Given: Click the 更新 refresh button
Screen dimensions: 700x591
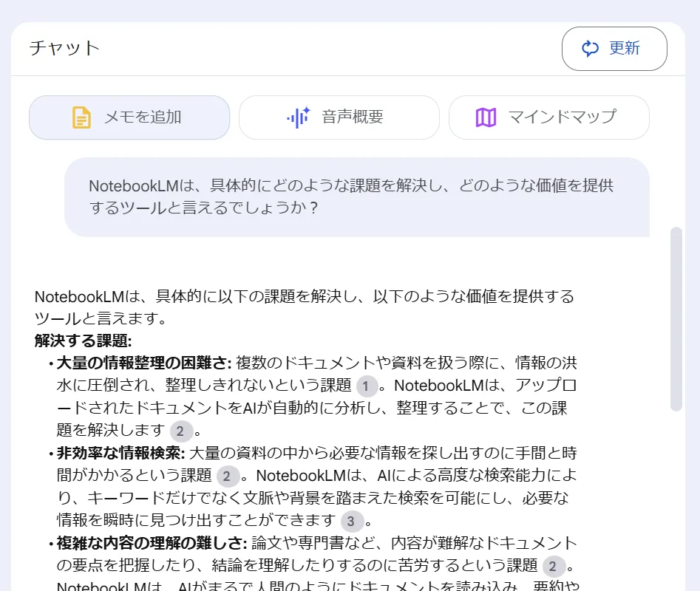Looking at the screenshot, I should (x=614, y=49).
